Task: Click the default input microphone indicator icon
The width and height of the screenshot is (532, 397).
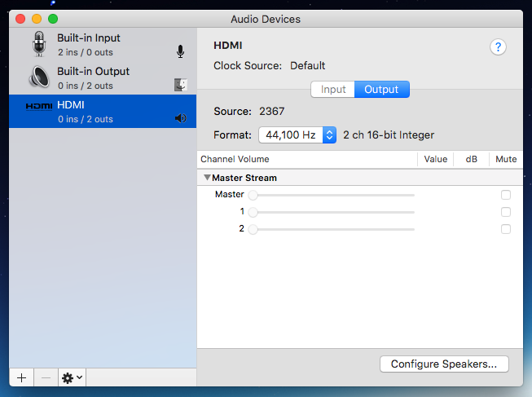Action: point(181,51)
